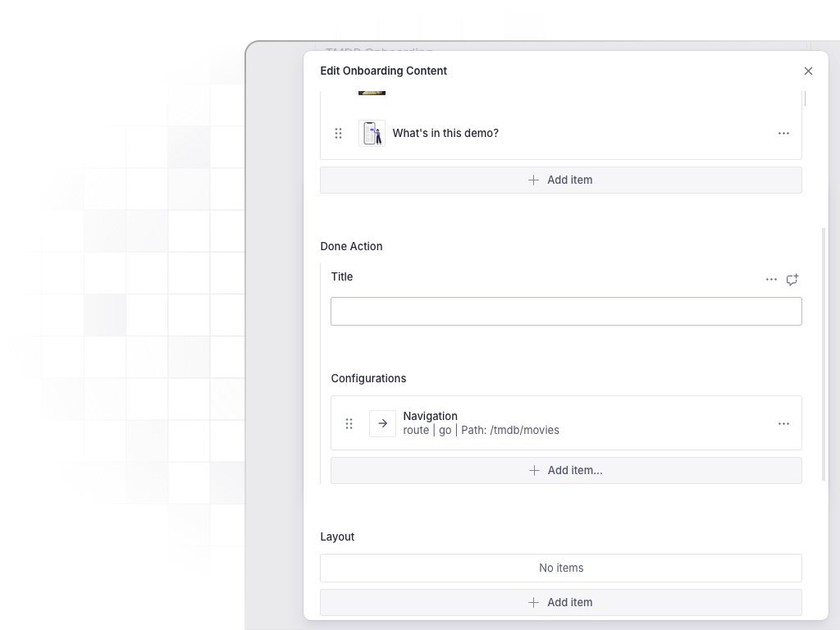The width and height of the screenshot is (840, 630).
Task: Add an item to the Layout section
Action: tap(561, 602)
